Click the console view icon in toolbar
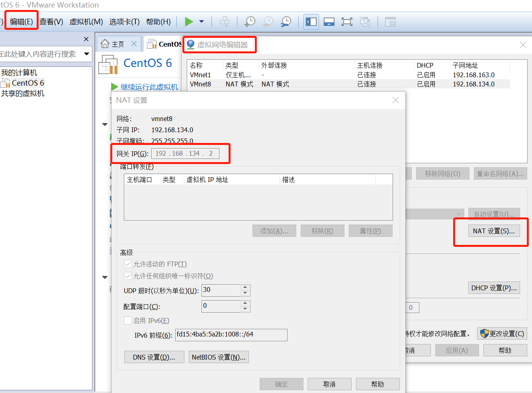 pos(390,22)
